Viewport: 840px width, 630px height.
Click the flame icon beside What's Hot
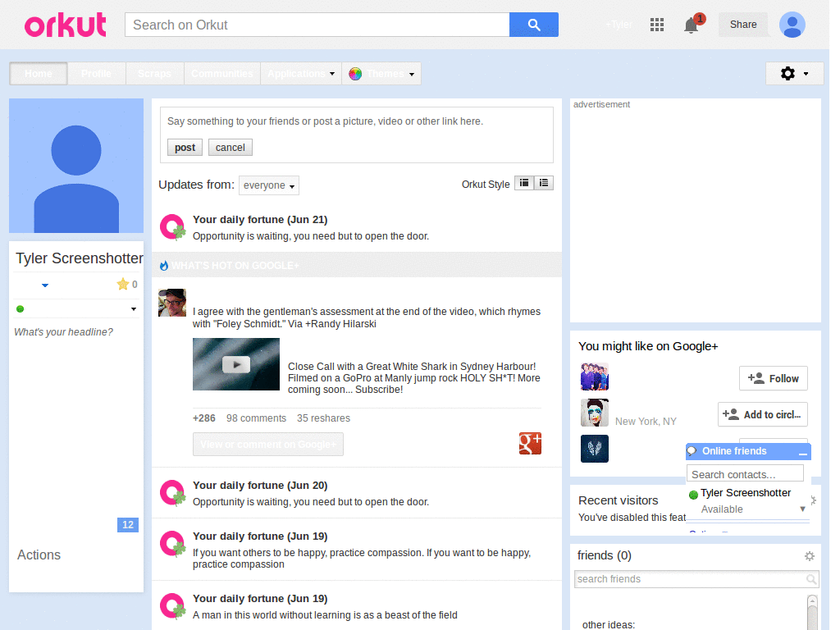(x=164, y=266)
